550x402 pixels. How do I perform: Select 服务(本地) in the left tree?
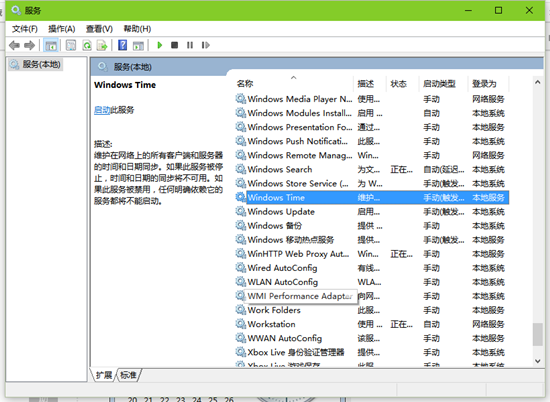[35, 65]
